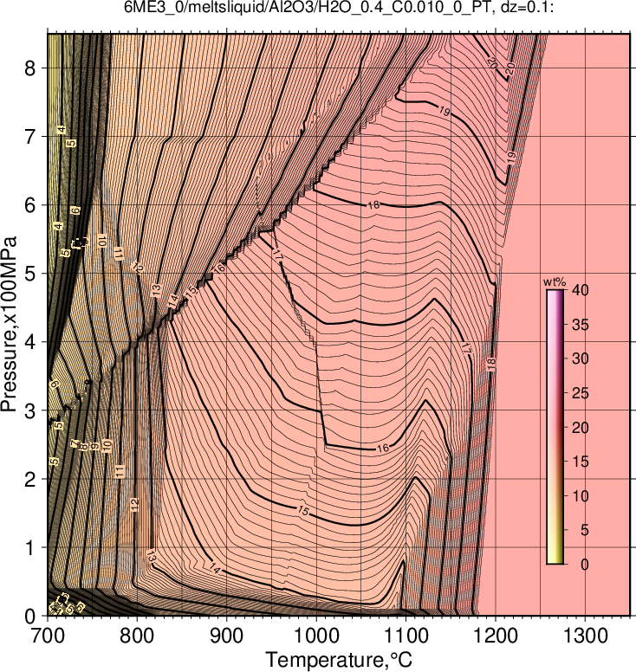Viewport: 636px width, 672px height.
Task: Pick colorbar scale value 30
Action: 580,359
